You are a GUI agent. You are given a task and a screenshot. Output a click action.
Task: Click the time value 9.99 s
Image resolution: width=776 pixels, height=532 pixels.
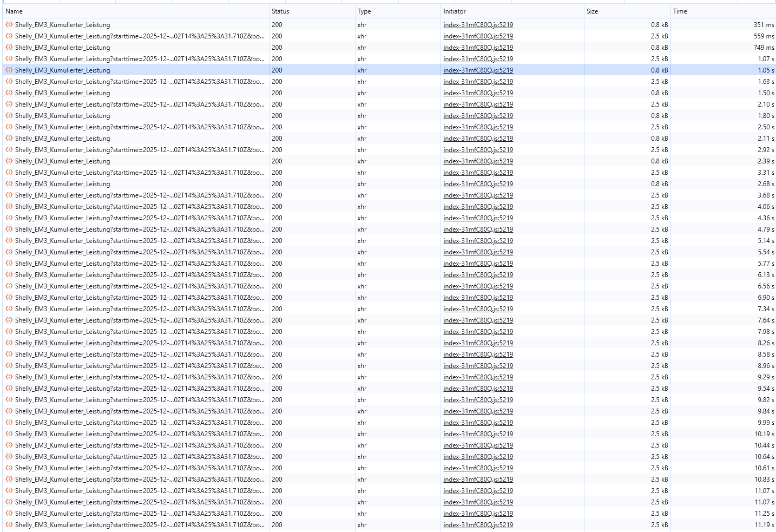click(766, 423)
